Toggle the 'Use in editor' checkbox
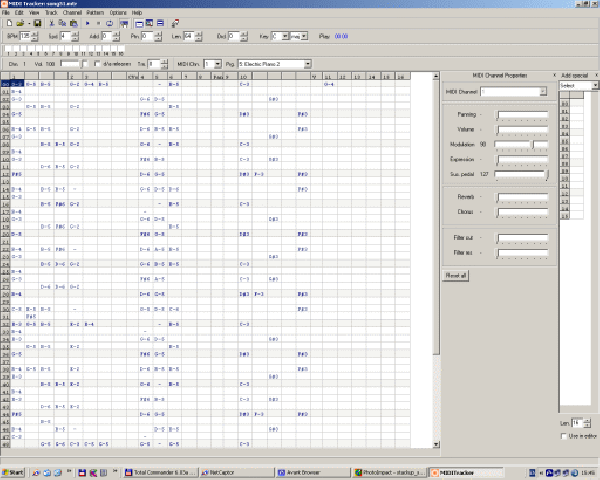The width and height of the screenshot is (600, 480). [563, 437]
